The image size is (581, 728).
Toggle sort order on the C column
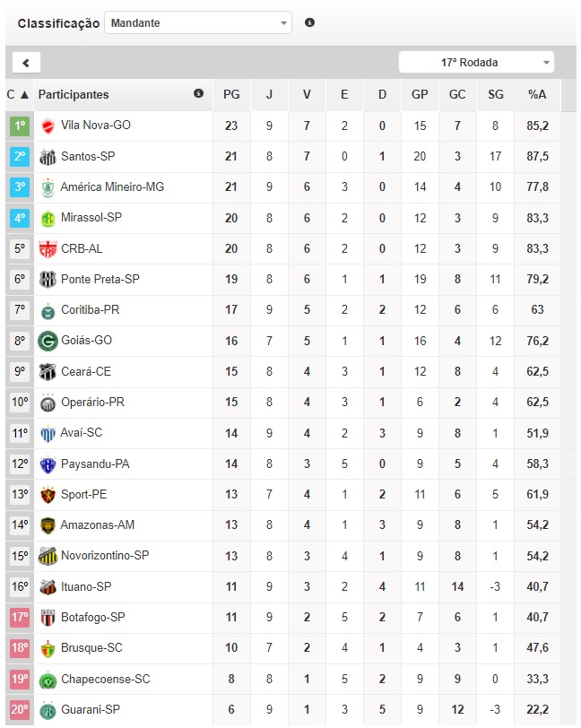[x=18, y=94]
